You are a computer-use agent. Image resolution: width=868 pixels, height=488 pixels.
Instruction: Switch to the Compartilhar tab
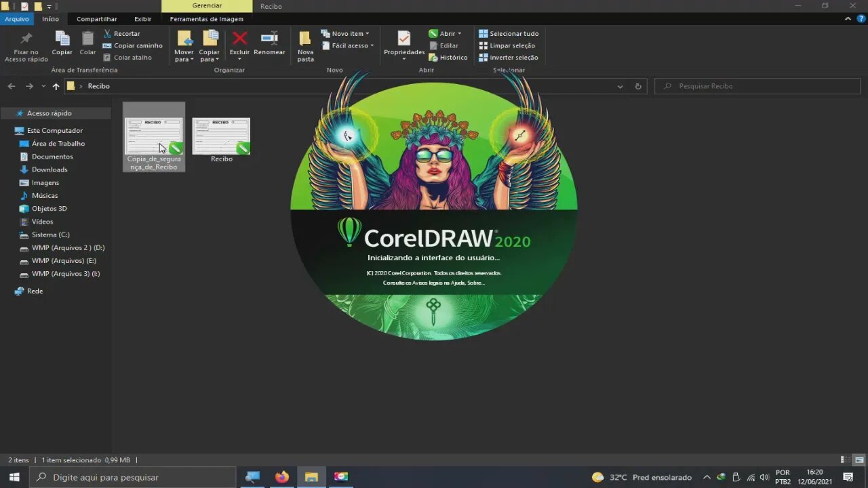point(97,19)
